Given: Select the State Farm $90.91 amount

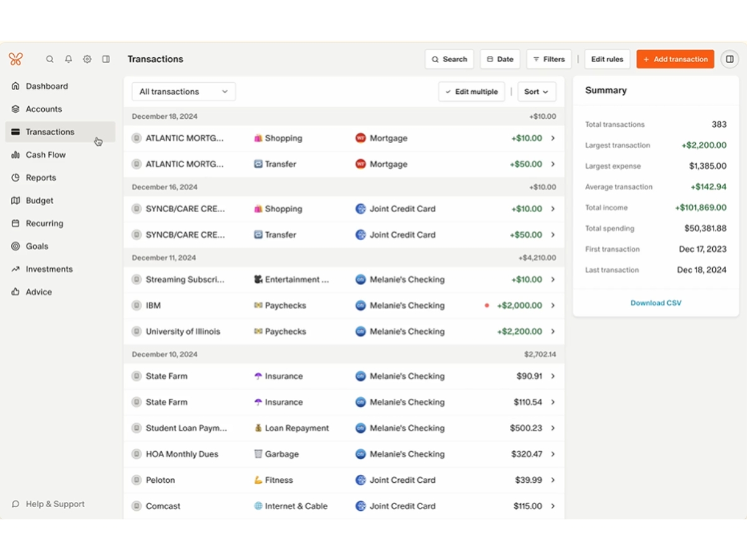Looking at the screenshot, I should [x=529, y=376].
